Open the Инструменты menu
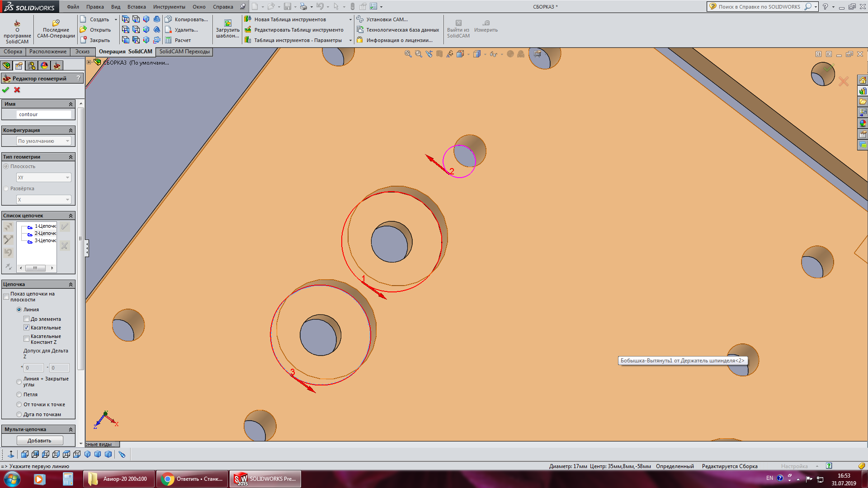Image resolution: width=868 pixels, height=488 pixels. tap(169, 7)
